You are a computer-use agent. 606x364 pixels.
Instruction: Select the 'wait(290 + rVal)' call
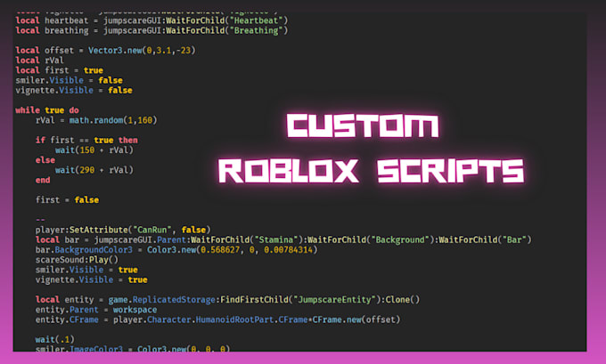tap(94, 170)
